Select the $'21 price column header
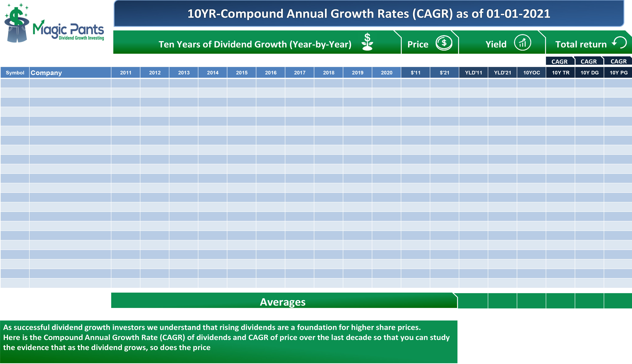Viewport: 632px width, 364px height. [x=444, y=73]
